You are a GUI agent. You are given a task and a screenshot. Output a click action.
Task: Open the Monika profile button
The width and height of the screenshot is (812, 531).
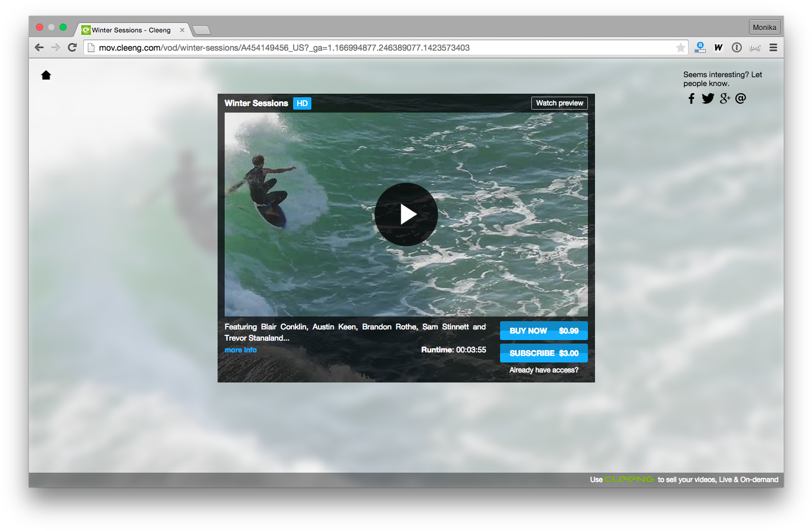(x=764, y=28)
